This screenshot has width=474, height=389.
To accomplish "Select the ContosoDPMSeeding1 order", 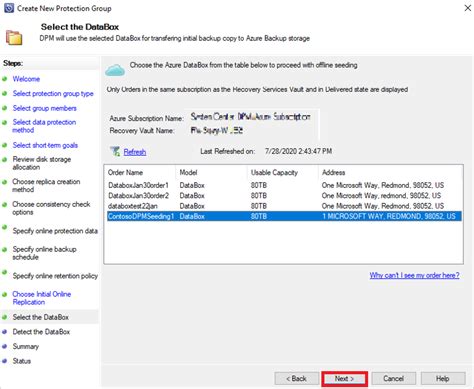I will [x=284, y=216].
